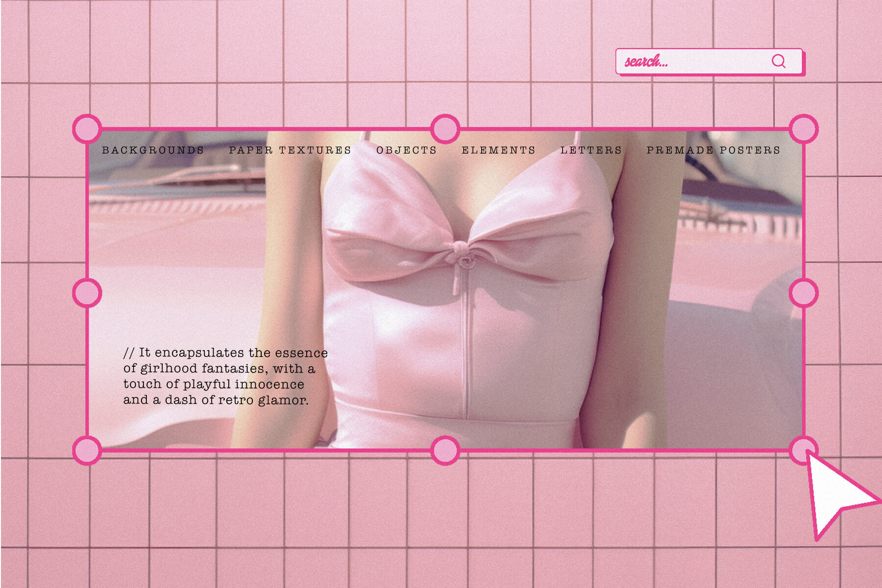This screenshot has width=882, height=588.
Task: Select the top-left pink selection handle
Action: (x=86, y=128)
